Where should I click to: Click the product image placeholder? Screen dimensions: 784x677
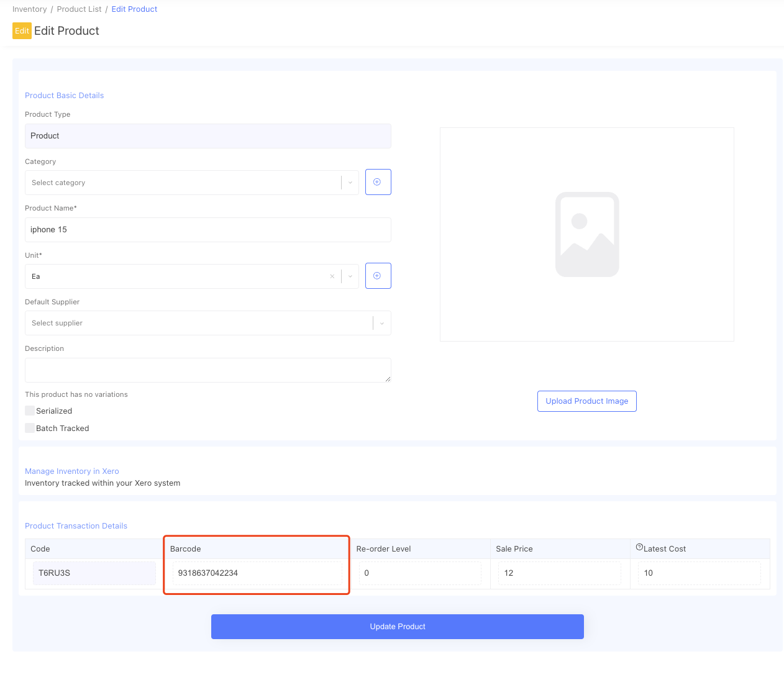click(586, 234)
